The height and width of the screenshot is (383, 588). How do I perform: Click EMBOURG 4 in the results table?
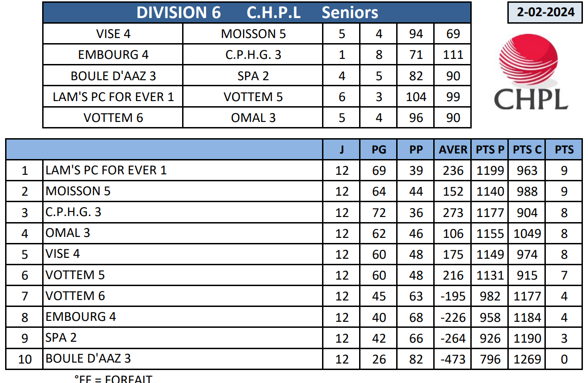[113, 55]
